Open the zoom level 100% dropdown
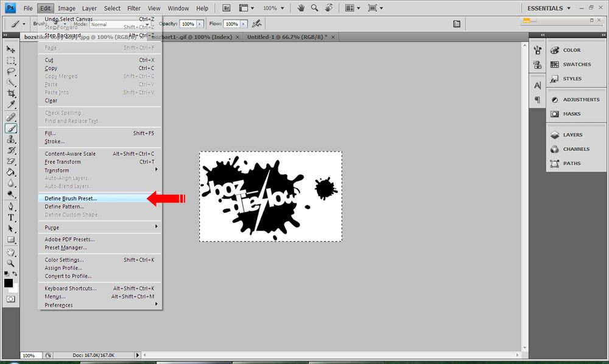 pos(273,8)
